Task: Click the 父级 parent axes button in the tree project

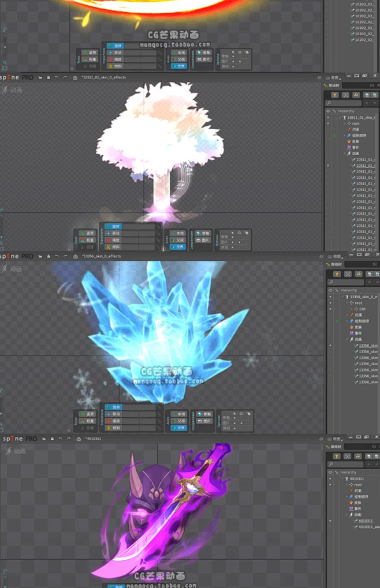Action: coord(178,240)
